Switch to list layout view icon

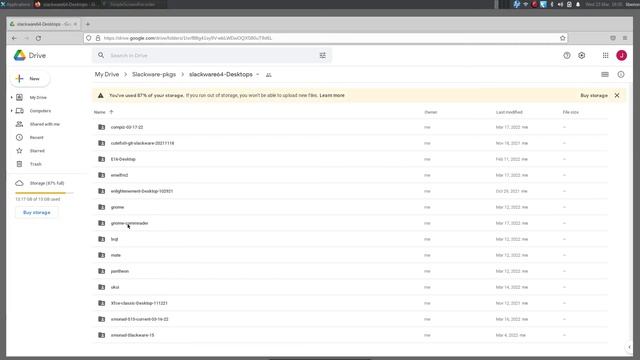pos(605,75)
